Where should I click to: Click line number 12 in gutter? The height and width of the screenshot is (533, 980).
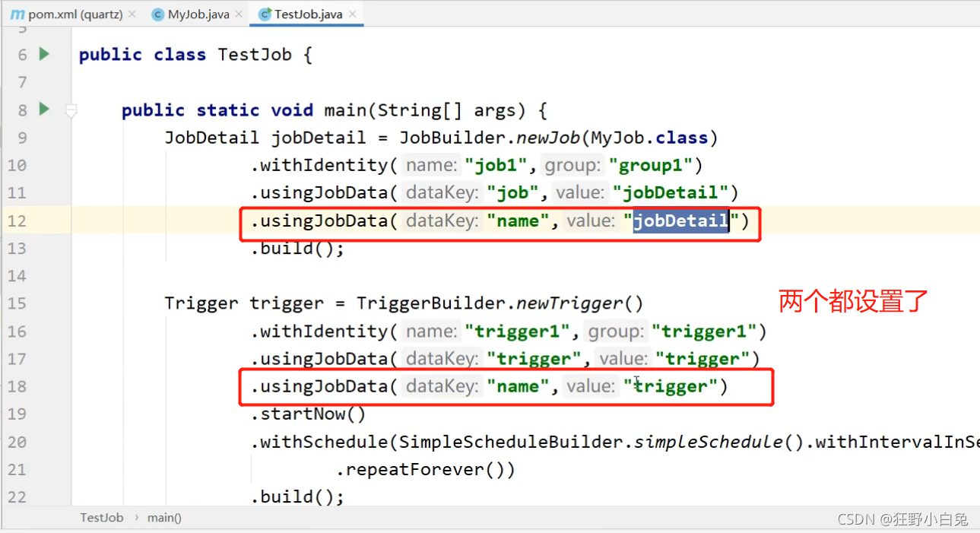click(17, 220)
